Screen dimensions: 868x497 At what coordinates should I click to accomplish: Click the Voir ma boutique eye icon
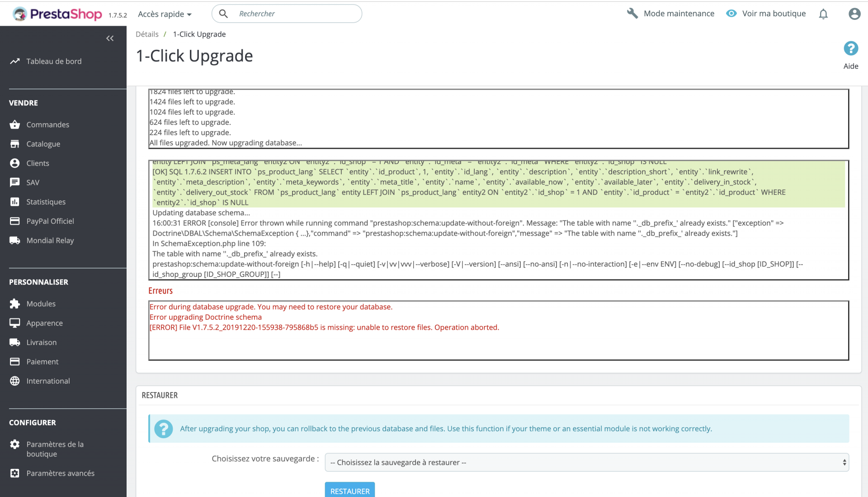pos(731,14)
